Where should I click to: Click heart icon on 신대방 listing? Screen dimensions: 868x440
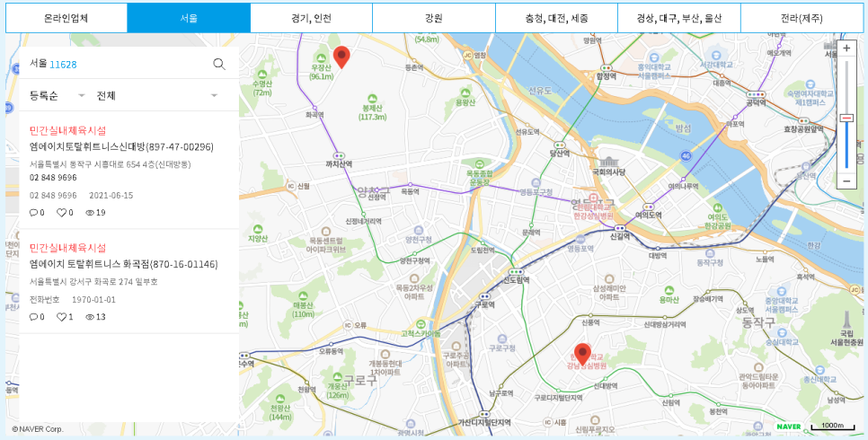point(61,213)
